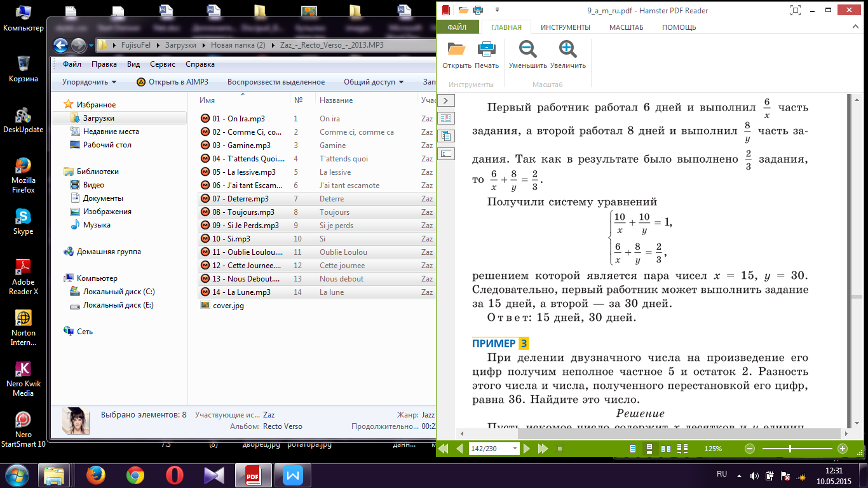Print the document with the Печать ribbon button

click(487, 55)
